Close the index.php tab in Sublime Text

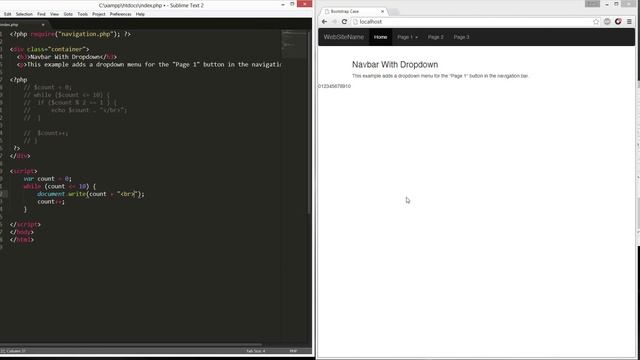[43, 24]
